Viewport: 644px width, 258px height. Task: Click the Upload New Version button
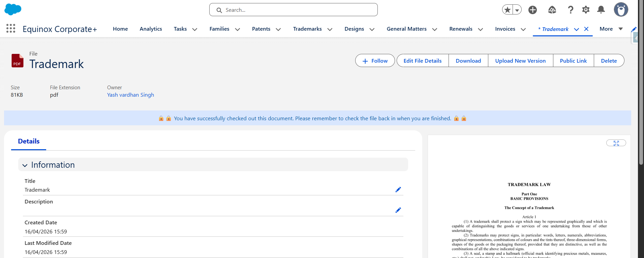coord(520,61)
